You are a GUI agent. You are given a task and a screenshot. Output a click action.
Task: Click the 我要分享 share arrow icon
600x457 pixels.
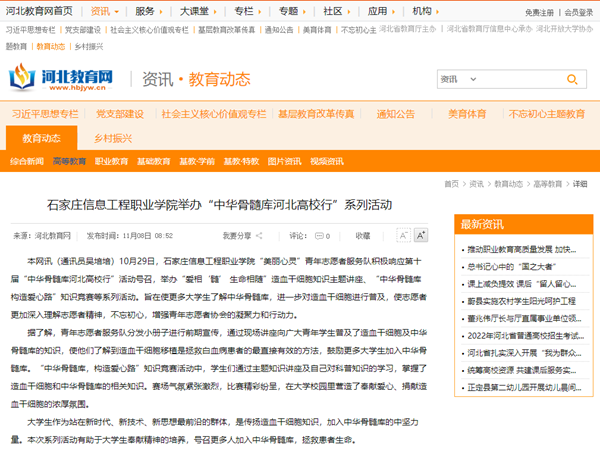259,236
